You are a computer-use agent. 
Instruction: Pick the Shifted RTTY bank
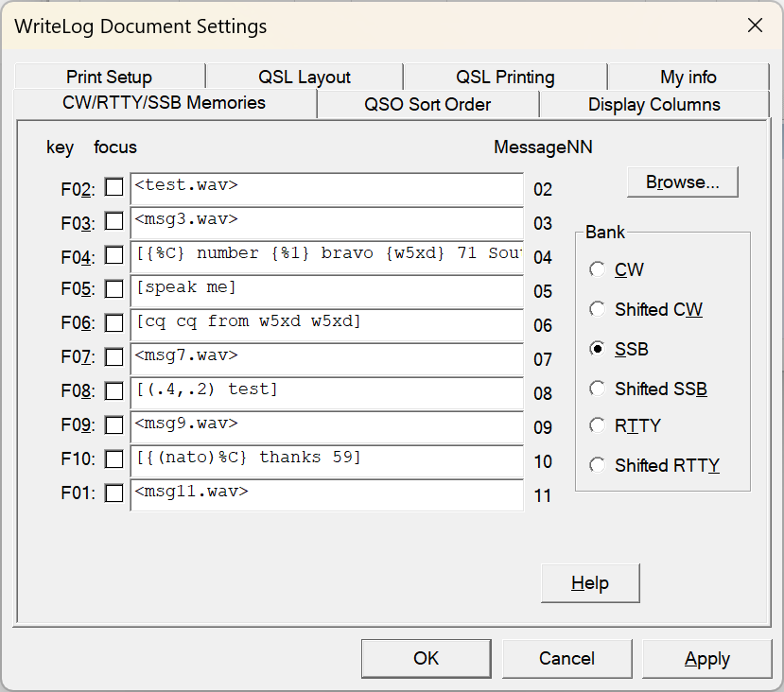point(598,465)
